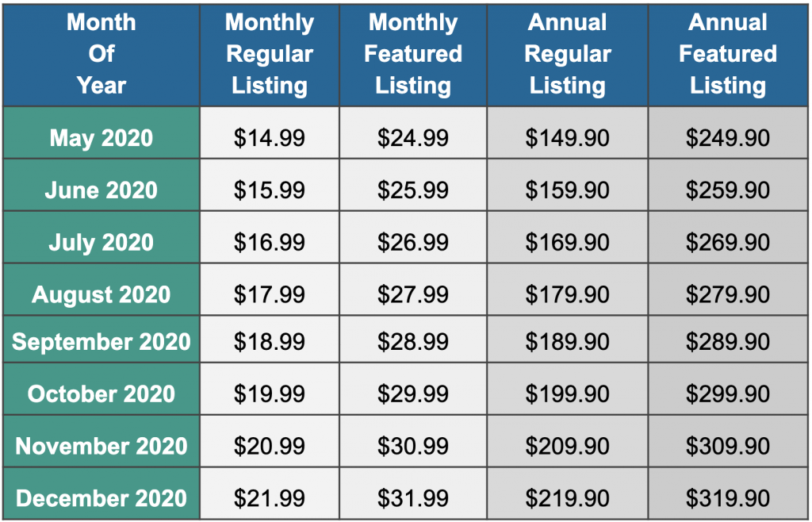Select the $319.90 price cell

728,498
